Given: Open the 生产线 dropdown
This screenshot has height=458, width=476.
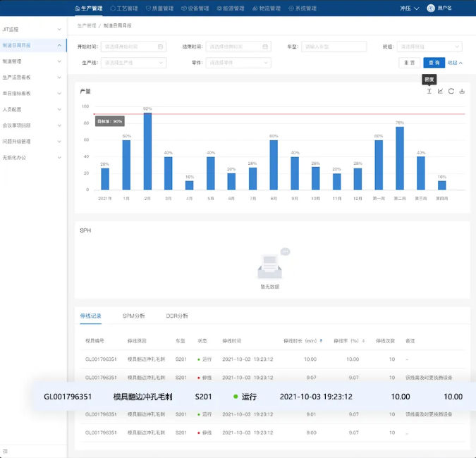Looking at the screenshot, I should coord(134,63).
